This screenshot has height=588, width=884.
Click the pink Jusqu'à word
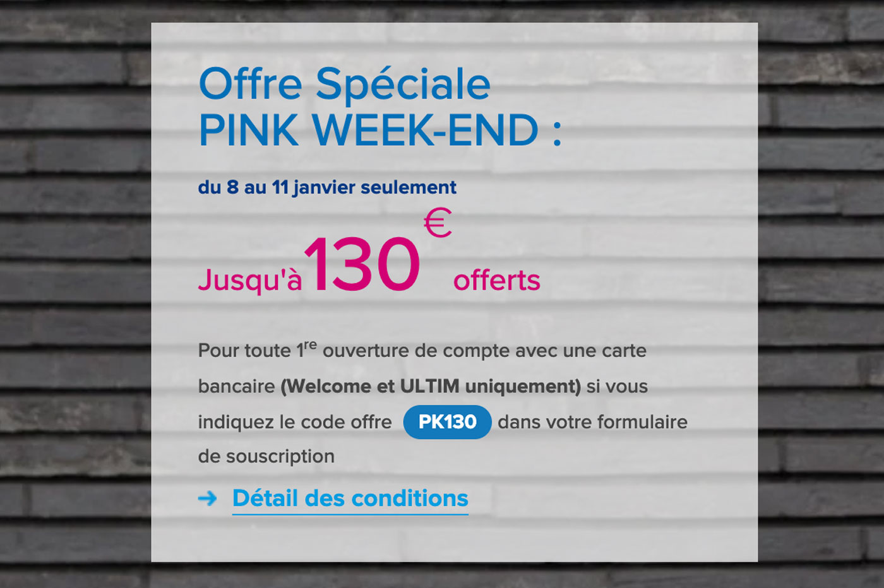250,279
